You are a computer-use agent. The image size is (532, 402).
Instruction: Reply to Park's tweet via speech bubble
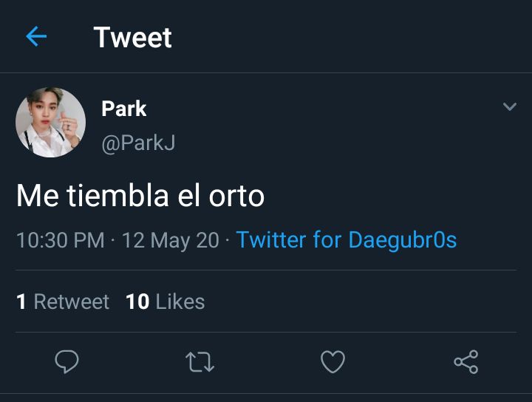click(66, 361)
